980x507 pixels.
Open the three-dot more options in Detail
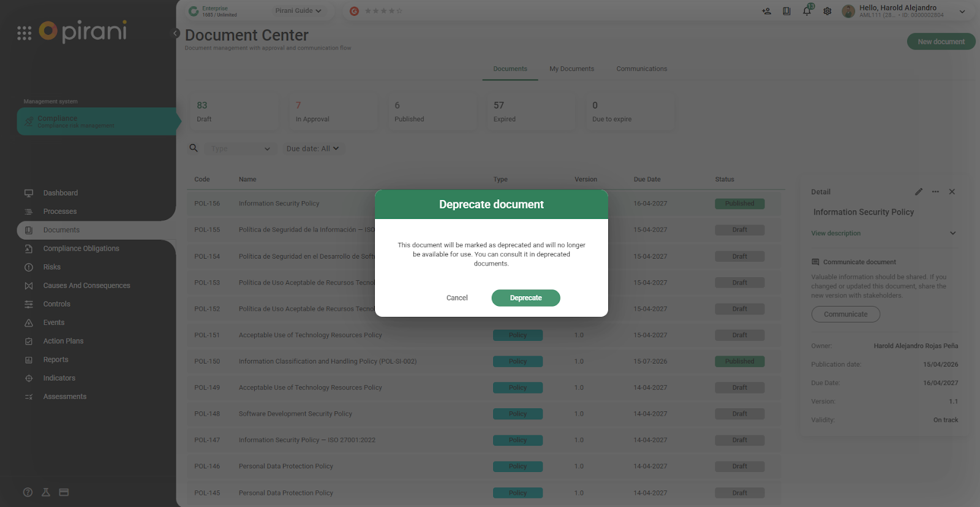click(x=935, y=192)
